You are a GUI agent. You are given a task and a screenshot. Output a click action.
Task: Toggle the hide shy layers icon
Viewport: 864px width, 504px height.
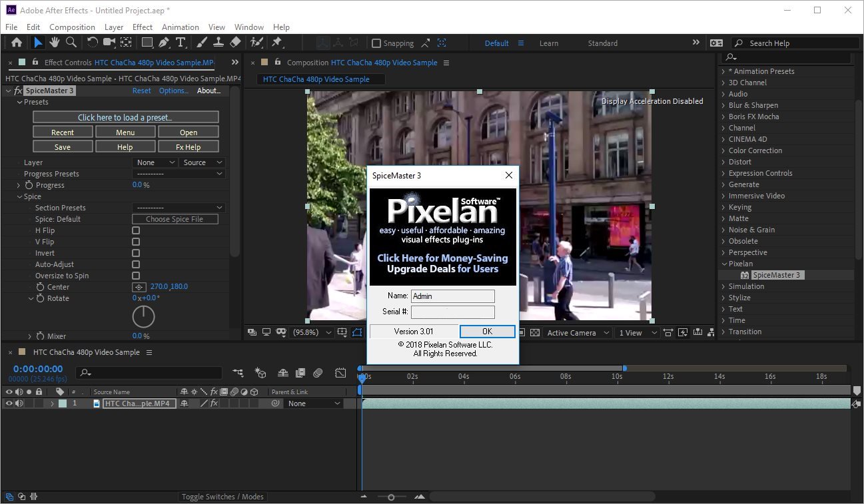[x=283, y=373]
